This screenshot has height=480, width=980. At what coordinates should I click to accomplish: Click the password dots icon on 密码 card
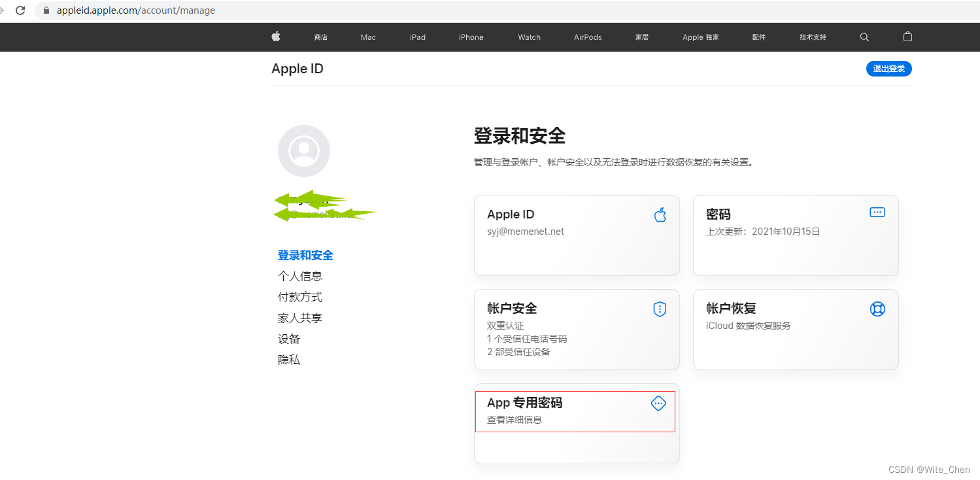877,213
